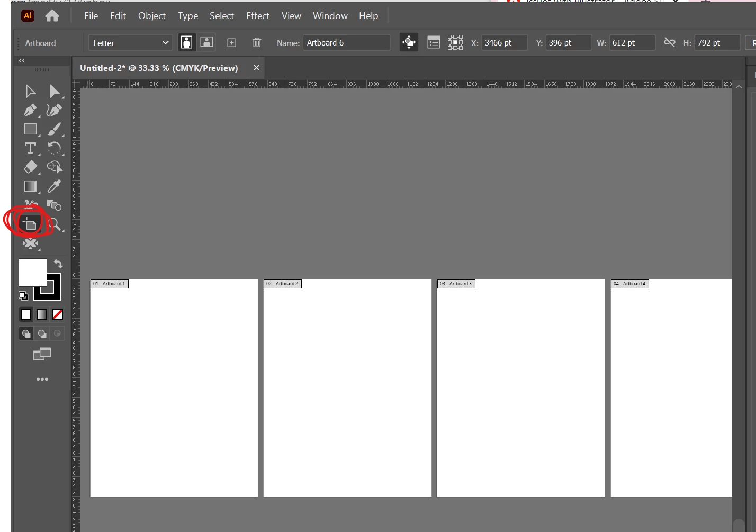Switch to Untitled-2* document tab
Viewport: 756px width, 532px height.
[x=159, y=68]
